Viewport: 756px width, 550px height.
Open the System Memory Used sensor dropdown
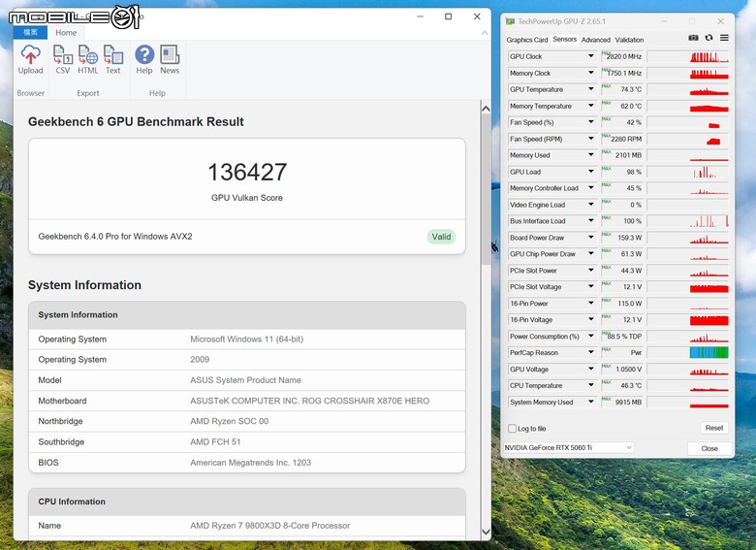click(x=590, y=402)
